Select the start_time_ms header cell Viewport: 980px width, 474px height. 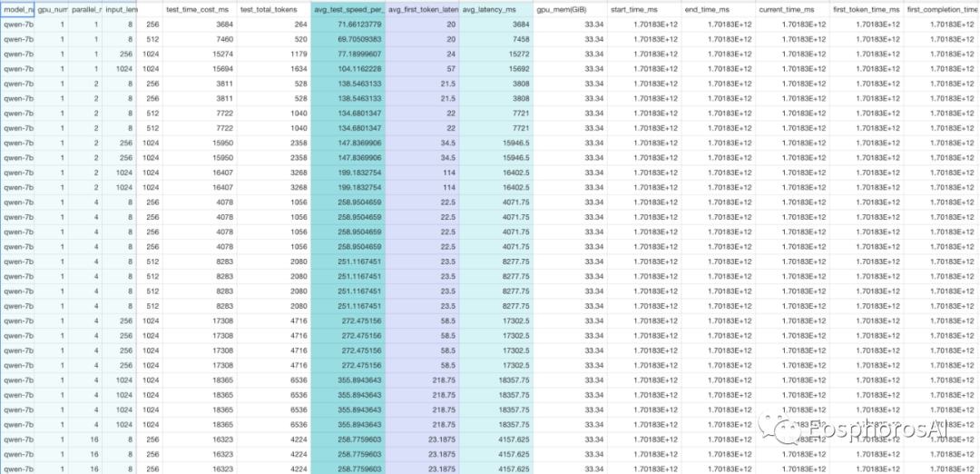[x=643, y=9]
